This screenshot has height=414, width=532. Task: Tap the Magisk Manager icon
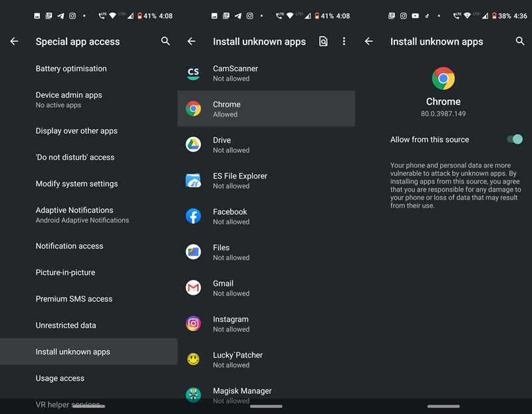(193, 395)
